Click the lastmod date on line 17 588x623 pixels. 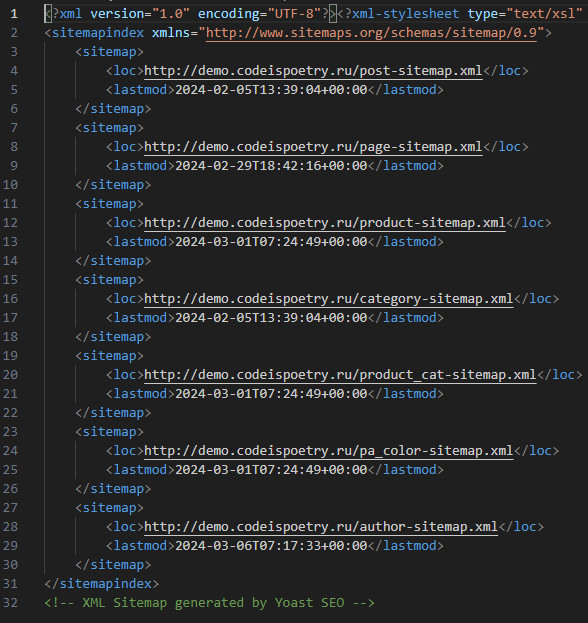click(x=271, y=317)
